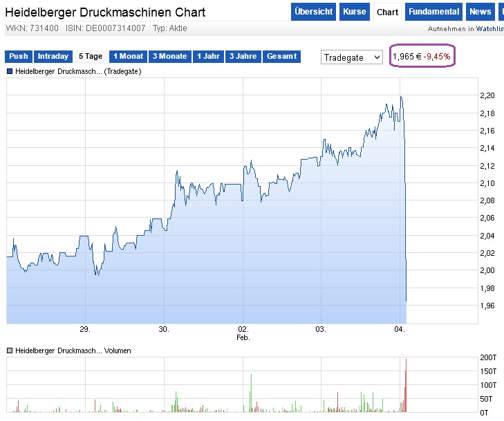
Task: Click the 2,20 price axis label
Action: pyautogui.click(x=487, y=95)
